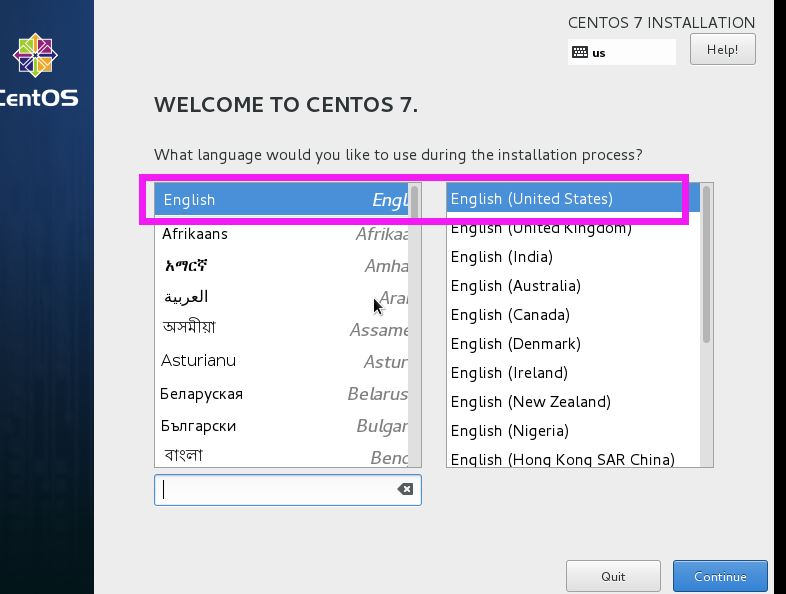786x594 pixels.
Task: Select English (India) locale
Action: 501,257
